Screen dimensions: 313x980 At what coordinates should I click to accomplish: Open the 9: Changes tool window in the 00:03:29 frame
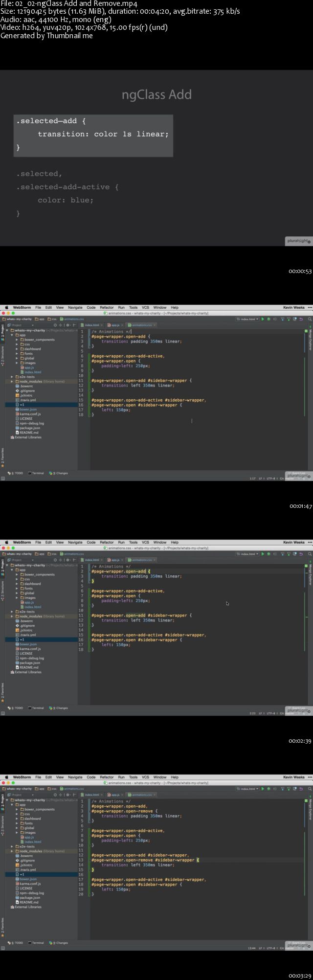(x=59, y=943)
